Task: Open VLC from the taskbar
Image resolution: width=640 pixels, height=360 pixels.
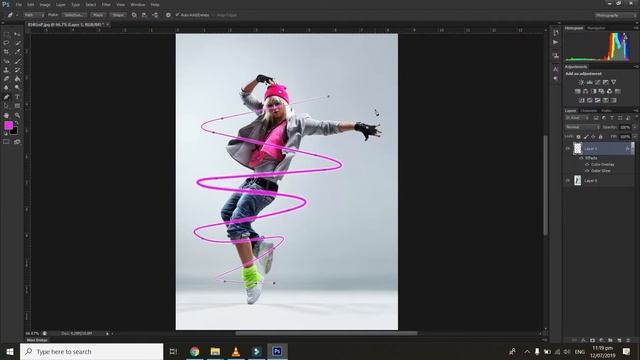Action: tap(236, 351)
